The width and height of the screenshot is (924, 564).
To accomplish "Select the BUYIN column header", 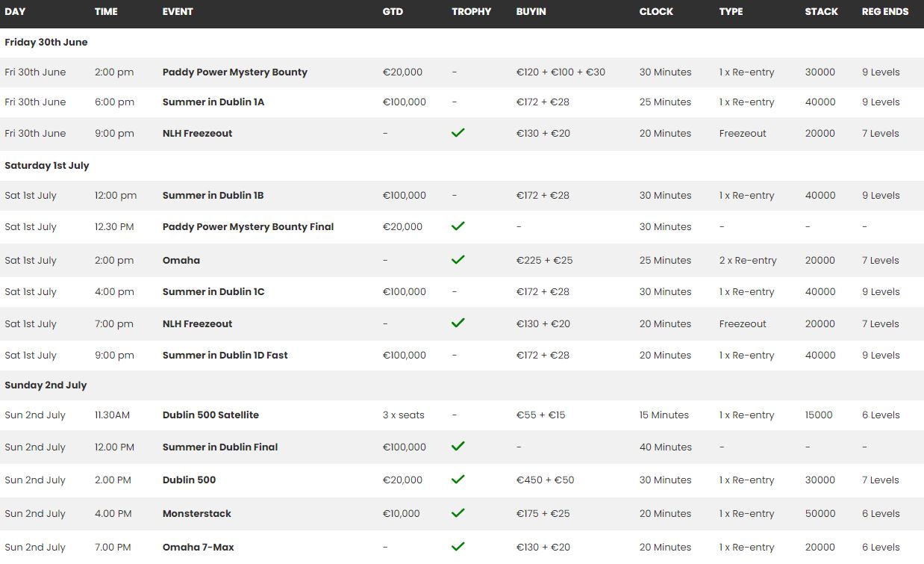I will pos(531,12).
